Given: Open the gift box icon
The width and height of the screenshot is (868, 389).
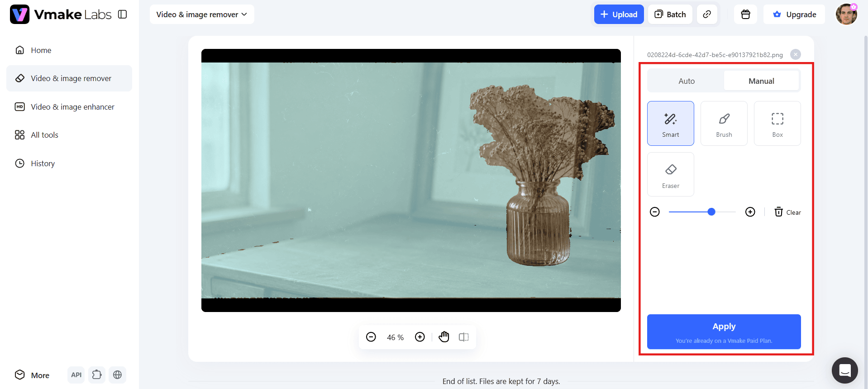Looking at the screenshot, I should pyautogui.click(x=745, y=14).
